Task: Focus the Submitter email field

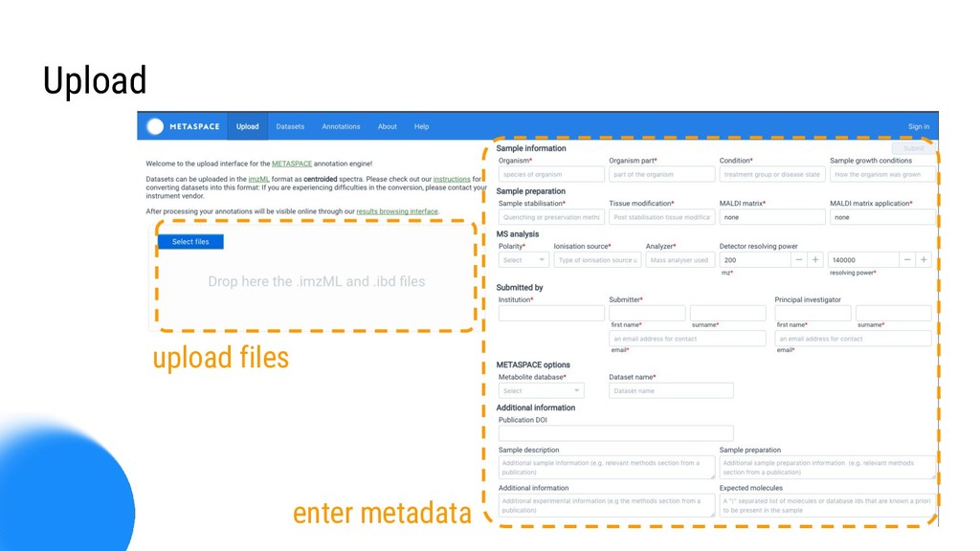Action: [x=687, y=339]
